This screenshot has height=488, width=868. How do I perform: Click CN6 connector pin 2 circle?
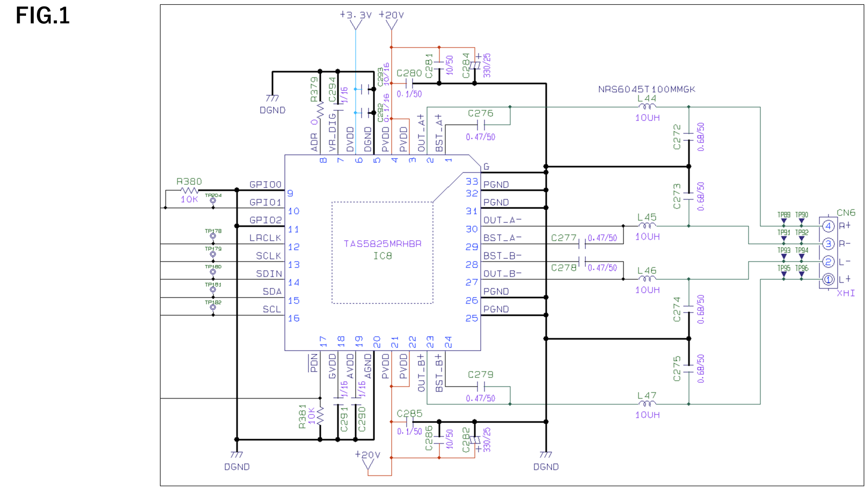click(828, 262)
